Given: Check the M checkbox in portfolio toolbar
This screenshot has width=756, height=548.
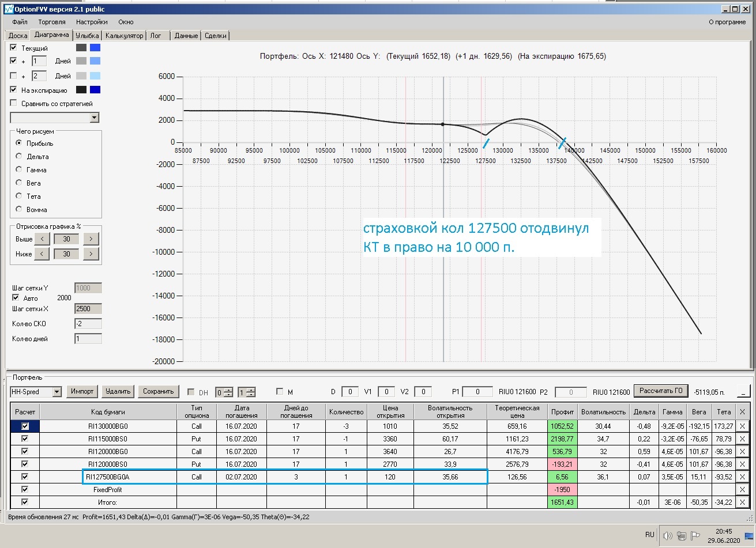Looking at the screenshot, I should [281, 392].
